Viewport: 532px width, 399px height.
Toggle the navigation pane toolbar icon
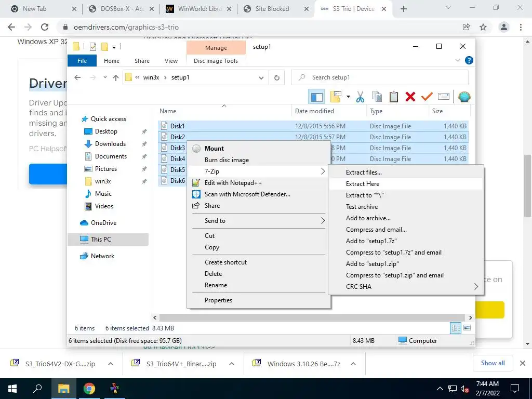(x=316, y=97)
